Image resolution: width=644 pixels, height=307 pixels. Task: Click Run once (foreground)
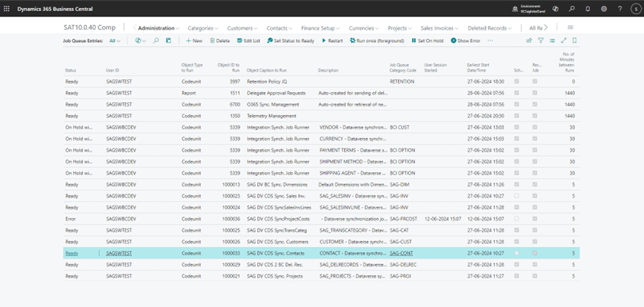pyautogui.click(x=377, y=41)
